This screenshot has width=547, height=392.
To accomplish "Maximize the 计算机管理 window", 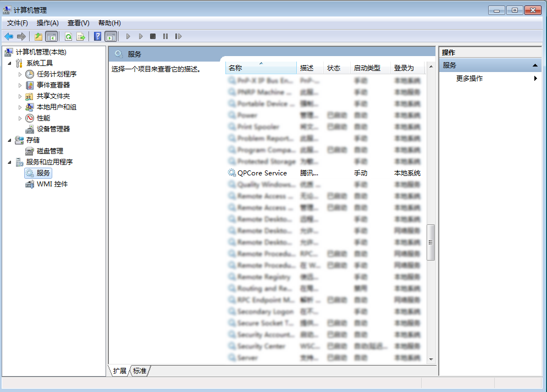I will (x=515, y=10).
